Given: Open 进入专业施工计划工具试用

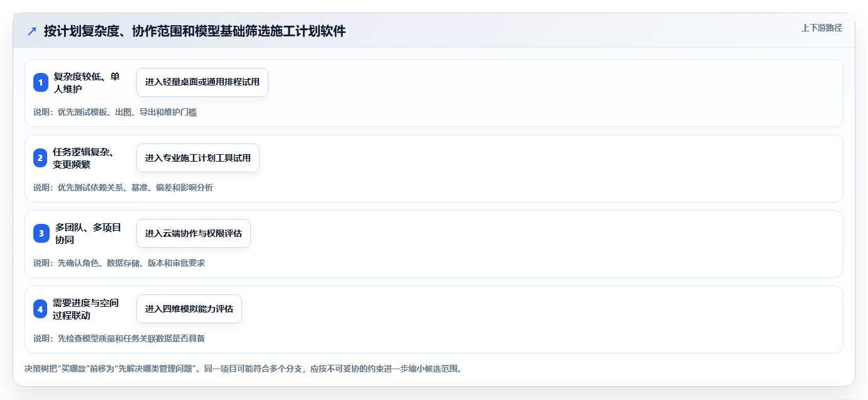Looking at the screenshot, I should pyautogui.click(x=198, y=158).
